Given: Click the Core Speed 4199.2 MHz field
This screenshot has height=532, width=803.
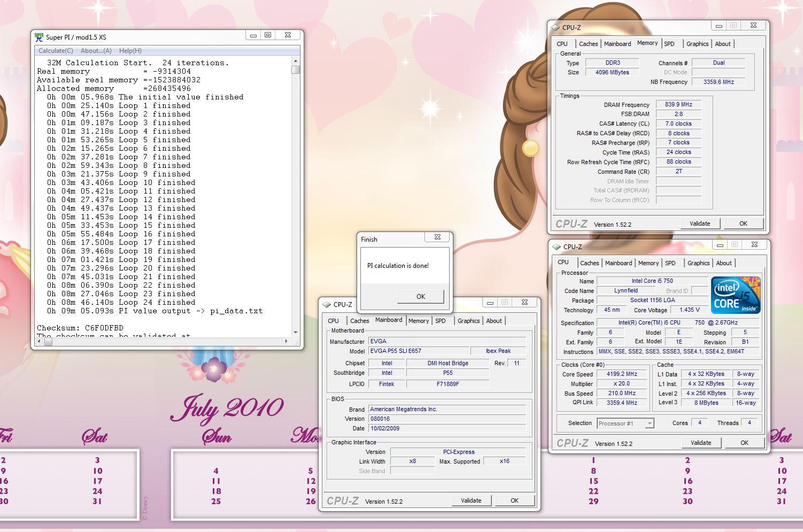Looking at the screenshot, I should coord(622,374).
